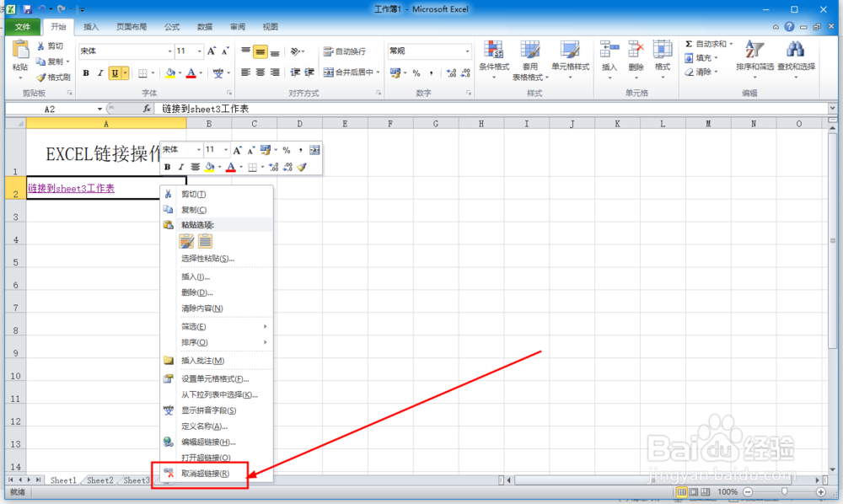
Task: Click the formula bar input field
Action: [x=492, y=109]
